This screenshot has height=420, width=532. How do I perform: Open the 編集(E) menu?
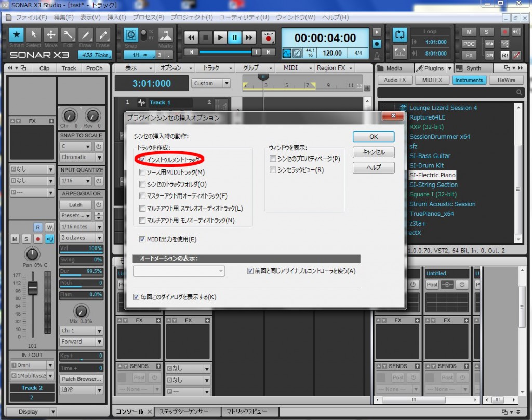pos(64,17)
